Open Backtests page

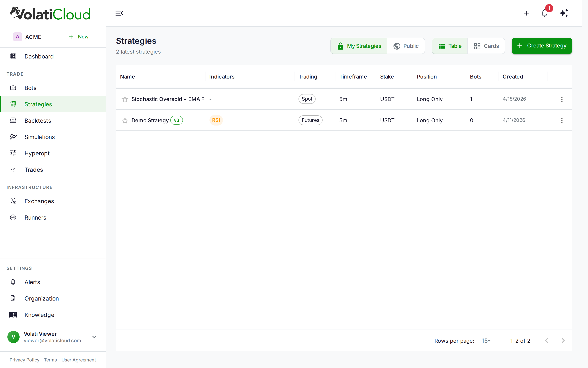53,120
